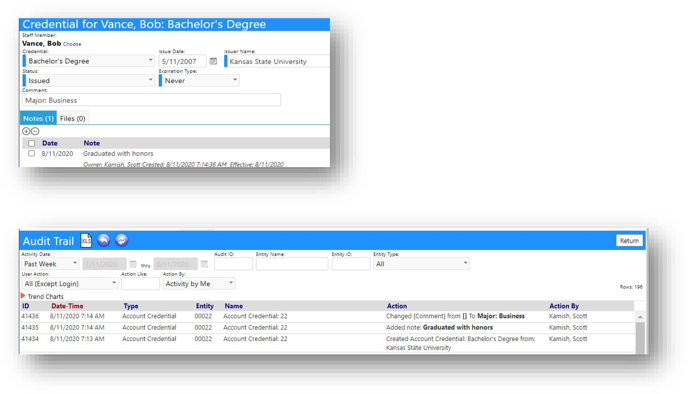Viewport: 688px width, 394px height.
Task: Remove a note with the minus icon
Action: click(35, 131)
